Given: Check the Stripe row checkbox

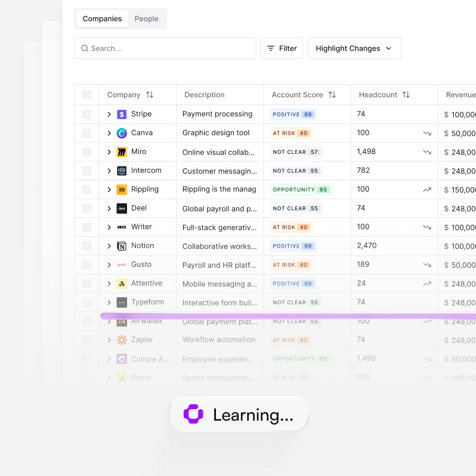Looking at the screenshot, I should (x=87, y=115).
